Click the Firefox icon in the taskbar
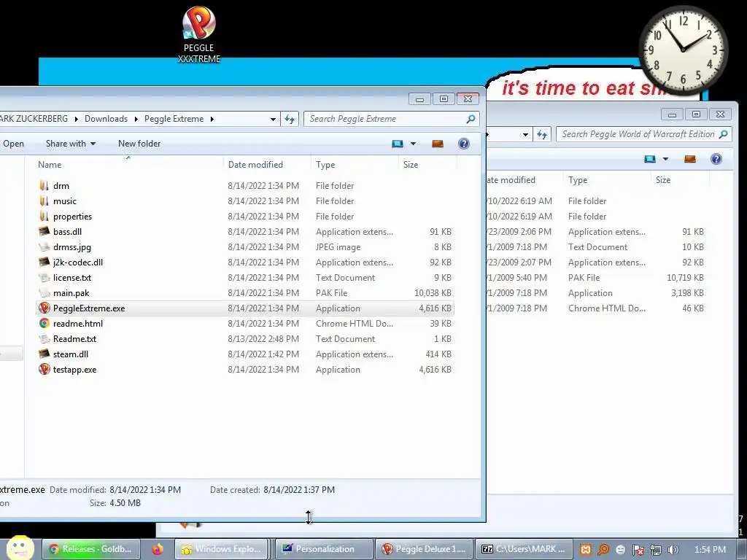The height and width of the screenshot is (560, 747). click(x=158, y=549)
